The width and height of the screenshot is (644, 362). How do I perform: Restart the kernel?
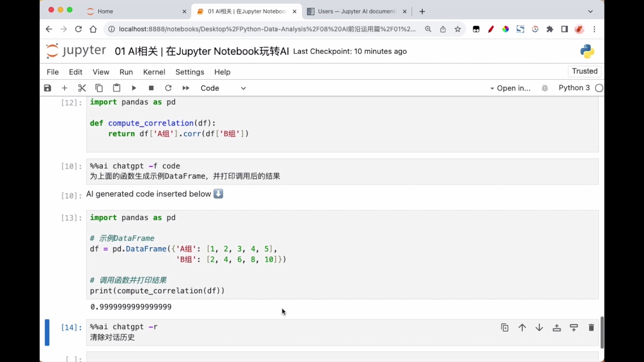(x=168, y=88)
